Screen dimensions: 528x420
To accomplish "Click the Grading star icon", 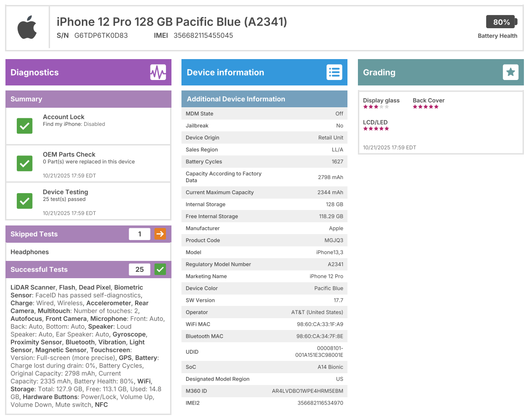I will tap(510, 72).
